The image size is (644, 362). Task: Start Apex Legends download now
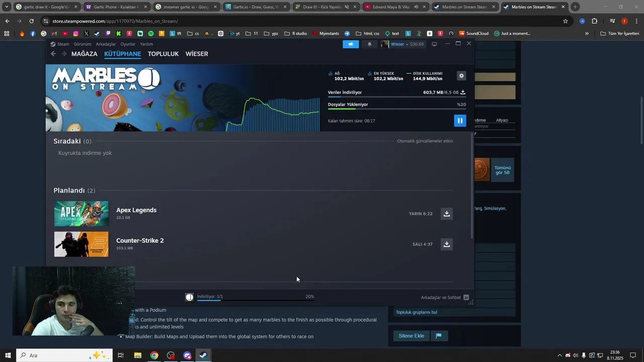pyautogui.click(x=446, y=214)
